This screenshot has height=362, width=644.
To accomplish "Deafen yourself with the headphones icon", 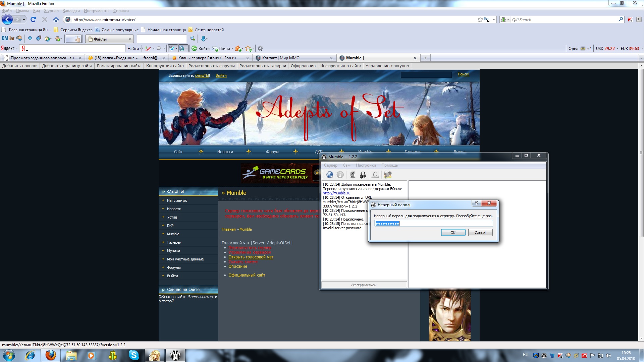I will point(363,175).
